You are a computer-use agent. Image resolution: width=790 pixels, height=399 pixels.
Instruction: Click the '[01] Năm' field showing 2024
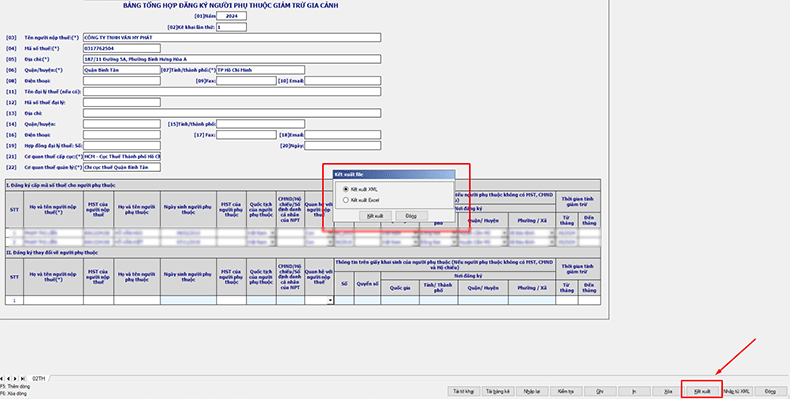point(231,16)
